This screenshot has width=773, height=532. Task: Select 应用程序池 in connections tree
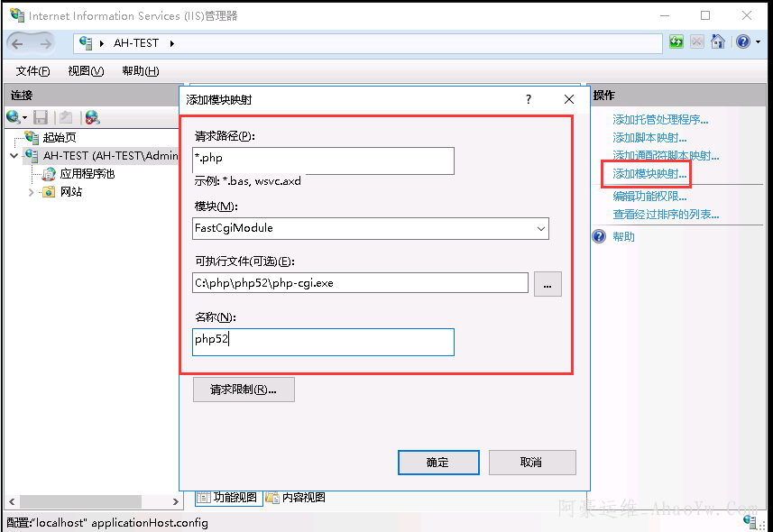87,174
